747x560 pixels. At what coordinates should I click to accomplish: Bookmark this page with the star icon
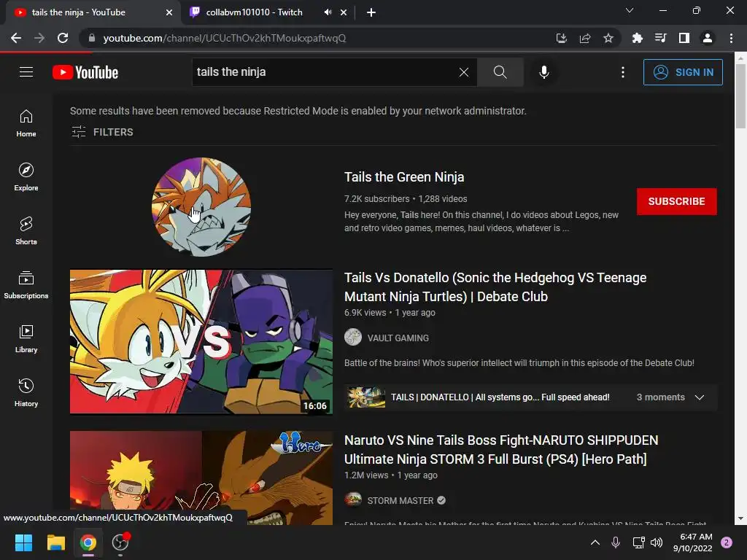point(608,38)
